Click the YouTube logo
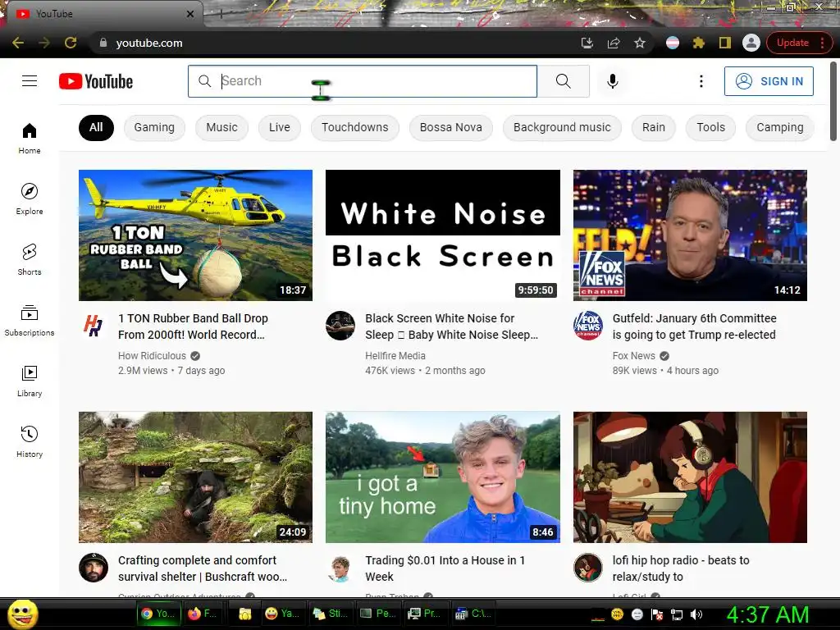The height and width of the screenshot is (630, 840). [x=96, y=81]
